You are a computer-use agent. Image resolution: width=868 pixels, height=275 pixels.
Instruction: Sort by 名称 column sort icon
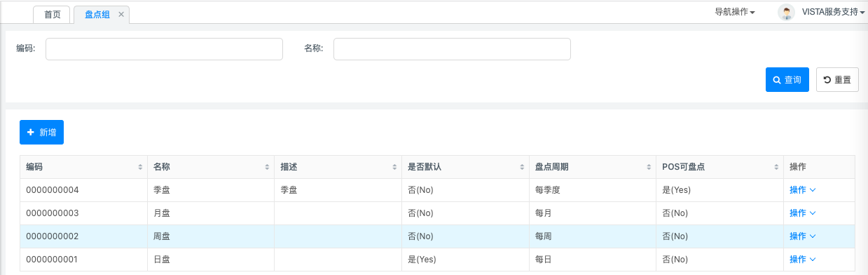coord(267,167)
